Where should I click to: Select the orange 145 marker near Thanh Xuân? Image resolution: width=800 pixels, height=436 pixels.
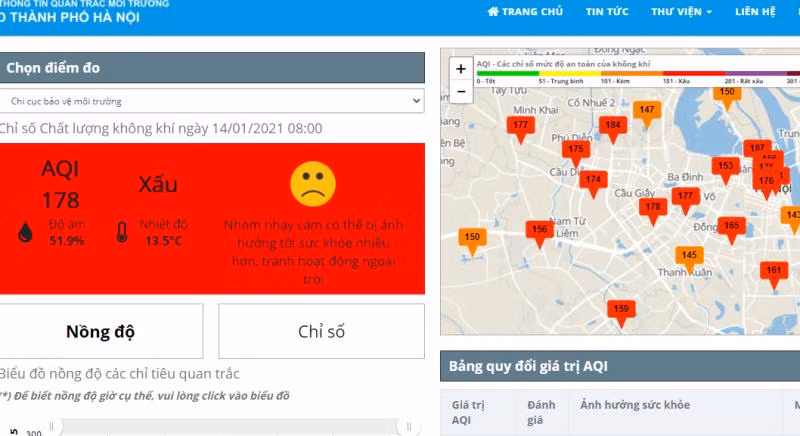click(689, 256)
